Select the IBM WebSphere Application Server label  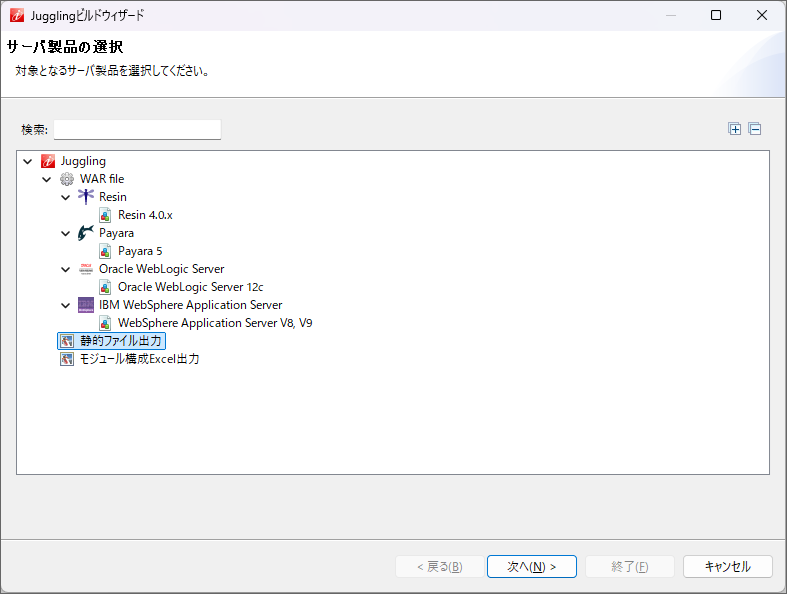(191, 305)
